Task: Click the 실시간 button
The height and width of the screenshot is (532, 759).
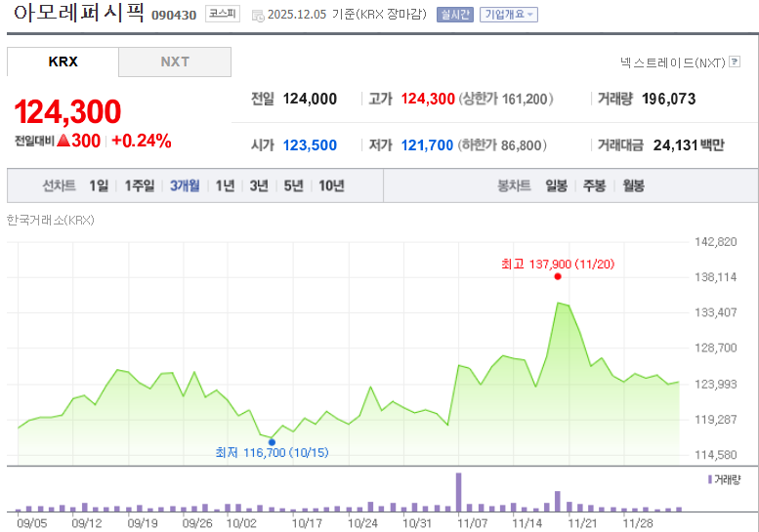Action: point(454,15)
